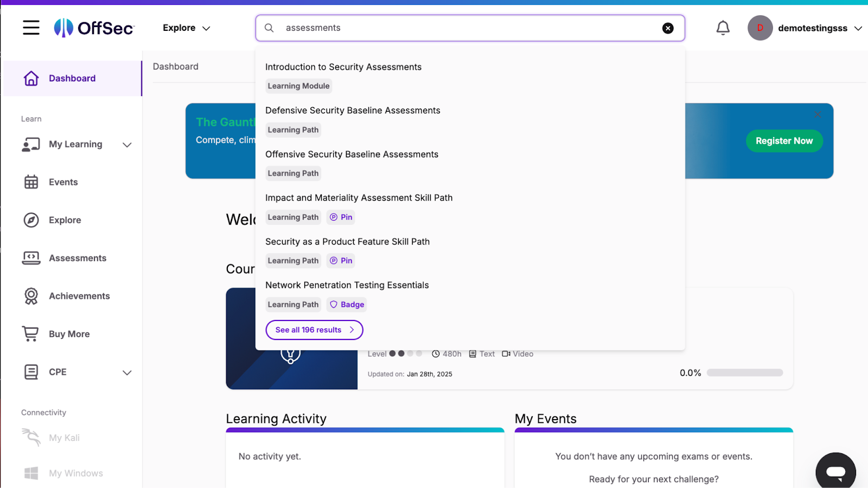Clear the search field text

pos(668,28)
